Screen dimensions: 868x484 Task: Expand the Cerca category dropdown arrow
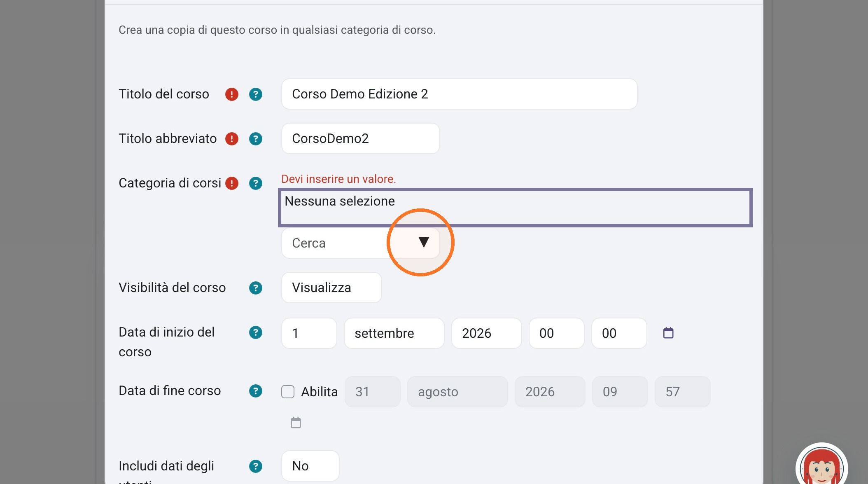(424, 242)
